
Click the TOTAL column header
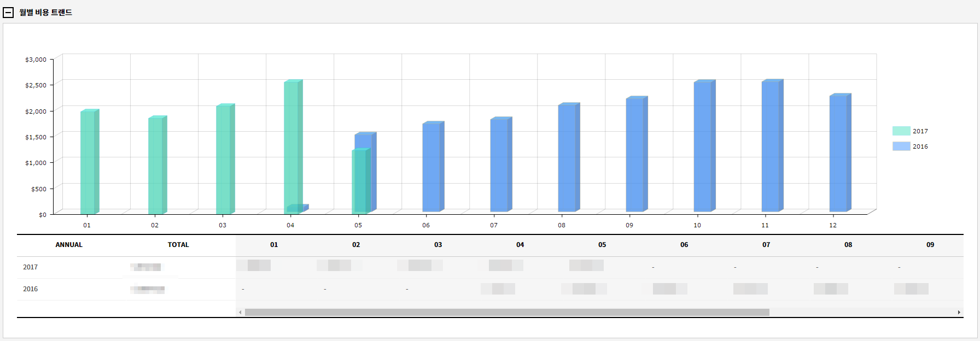tap(178, 245)
